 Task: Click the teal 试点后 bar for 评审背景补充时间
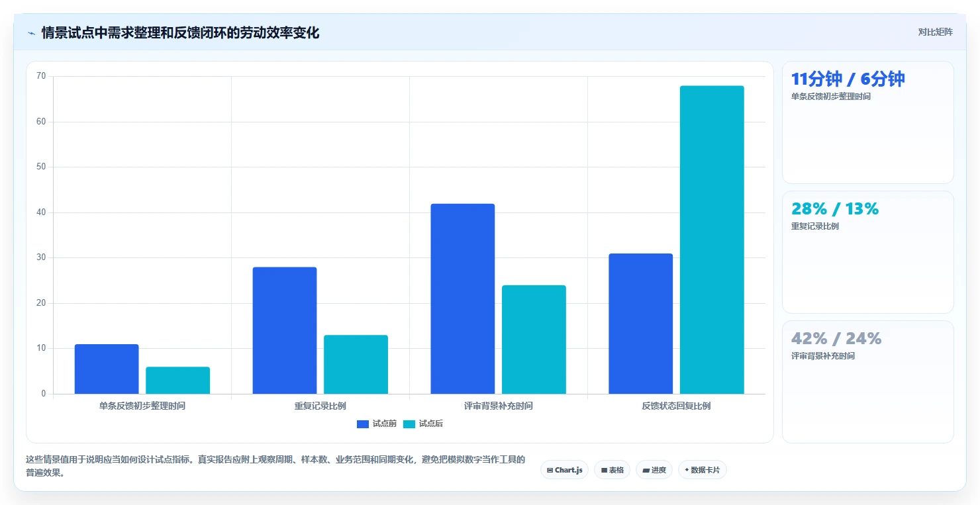tap(534, 340)
